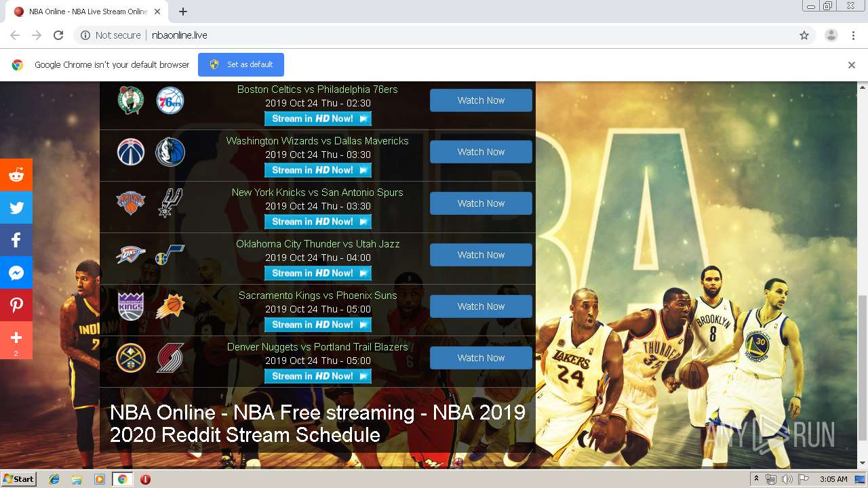Open Oklahoma City Thunder vs Utah Jazz link
Image resolution: width=868 pixels, height=488 pixels.
click(x=317, y=244)
